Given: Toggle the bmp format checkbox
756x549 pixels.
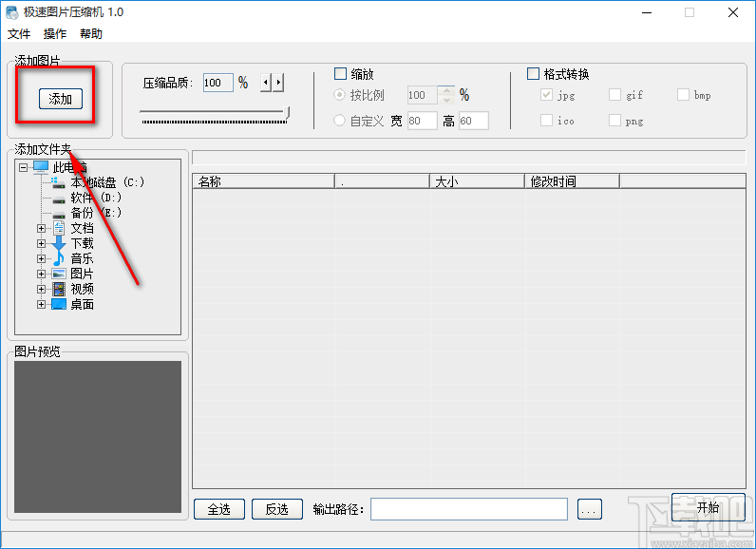Looking at the screenshot, I should click(683, 94).
